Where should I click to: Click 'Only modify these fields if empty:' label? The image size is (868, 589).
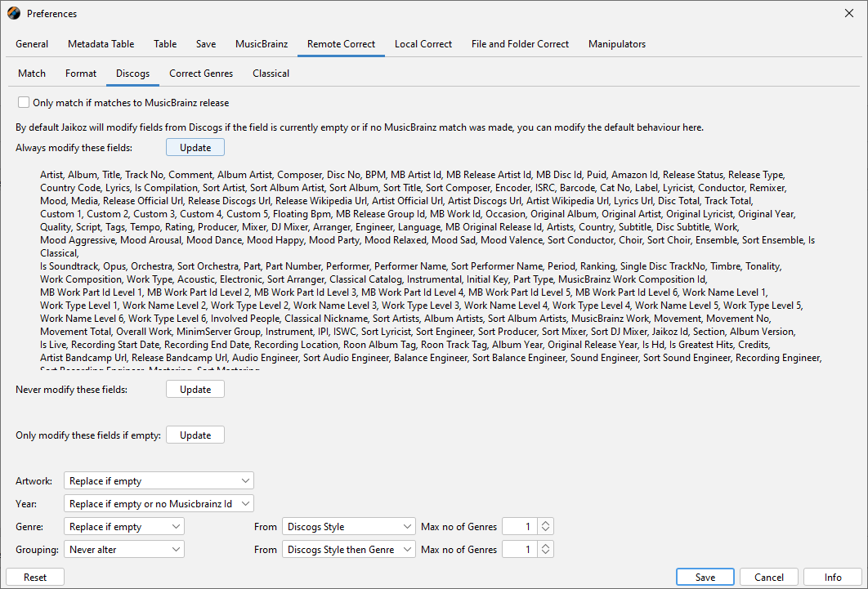coord(88,435)
